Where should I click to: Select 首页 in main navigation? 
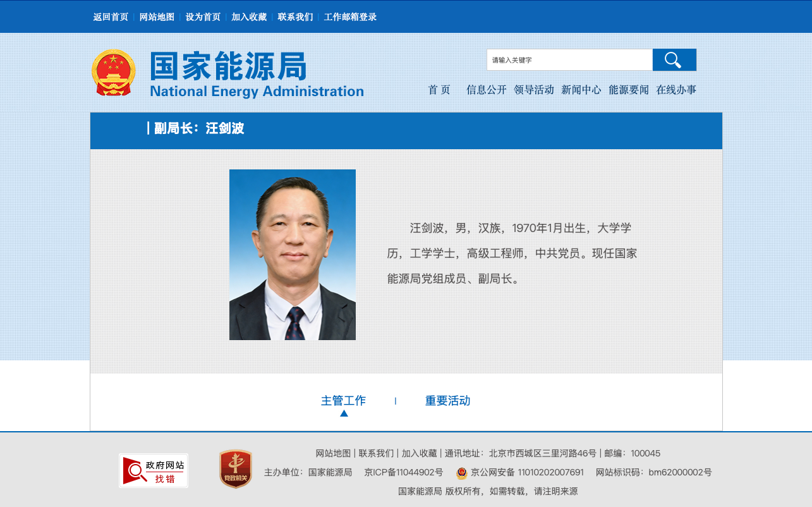coord(439,90)
